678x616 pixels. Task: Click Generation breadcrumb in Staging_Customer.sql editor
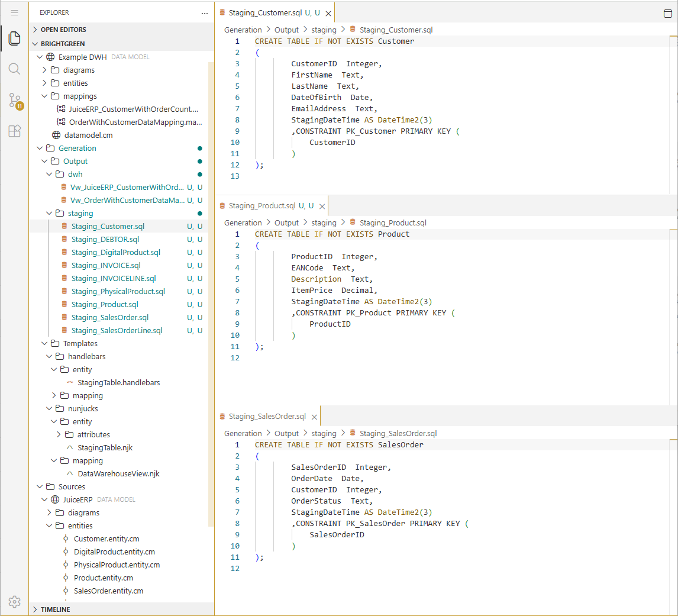[243, 30]
